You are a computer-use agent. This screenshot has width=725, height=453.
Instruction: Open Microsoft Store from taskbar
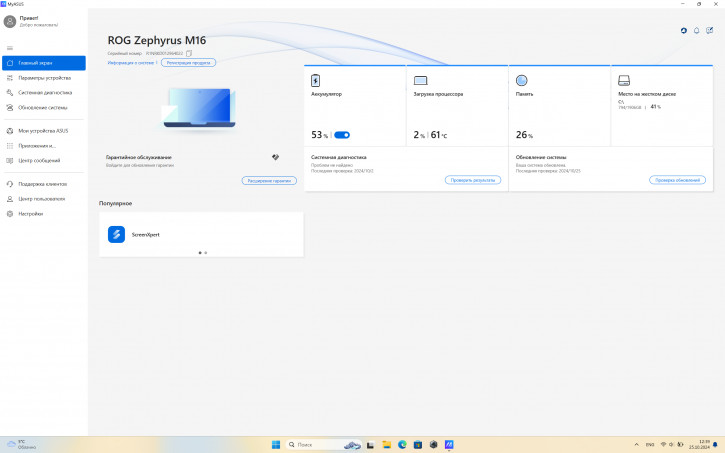(x=418, y=445)
